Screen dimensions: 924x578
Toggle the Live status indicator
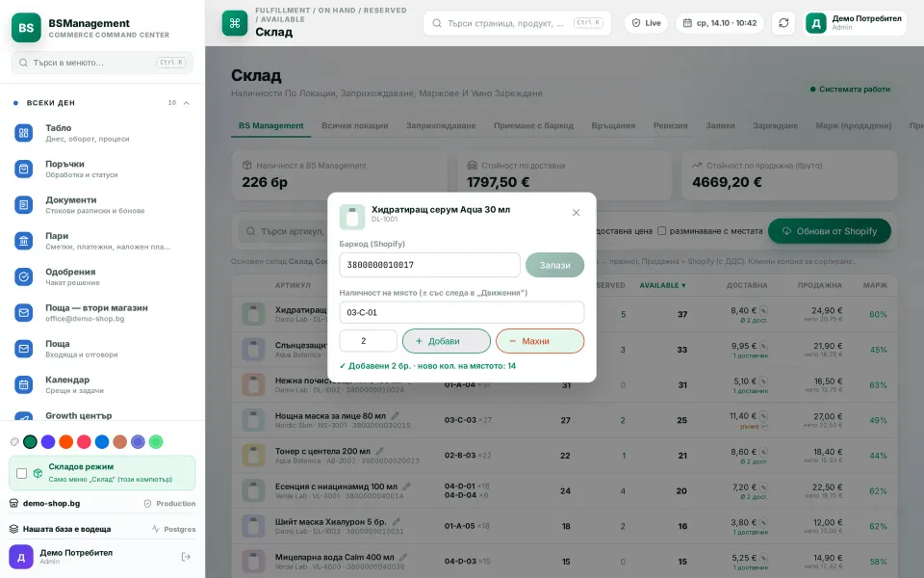(x=647, y=23)
